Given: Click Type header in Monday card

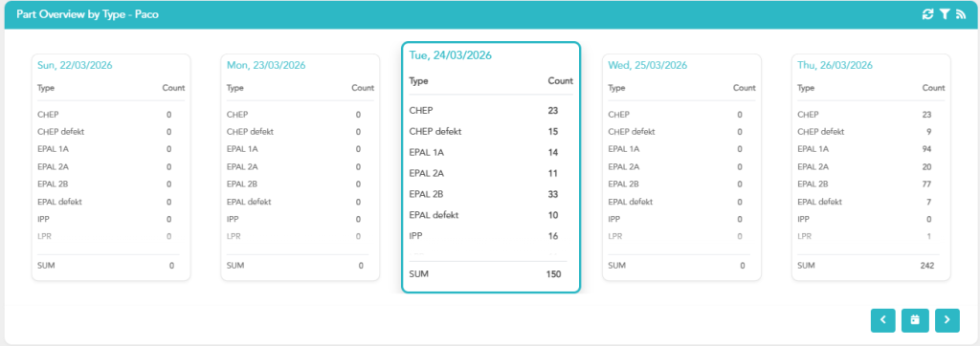Looking at the screenshot, I should [235, 88].
